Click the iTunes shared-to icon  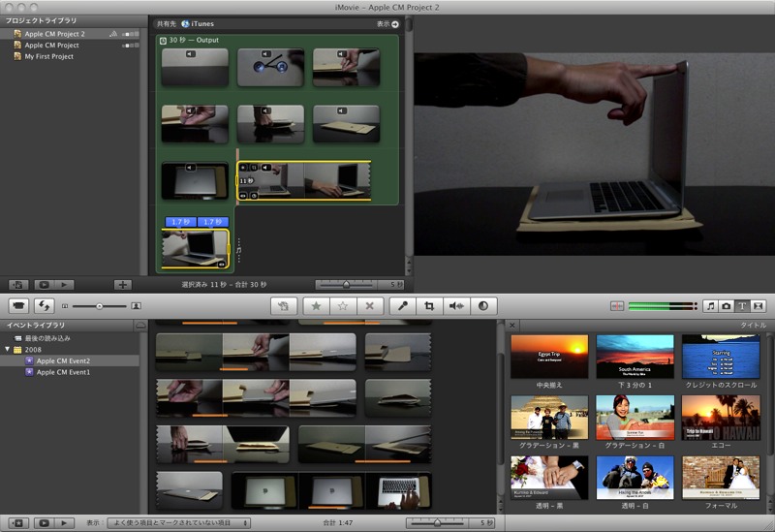(185, 23)
